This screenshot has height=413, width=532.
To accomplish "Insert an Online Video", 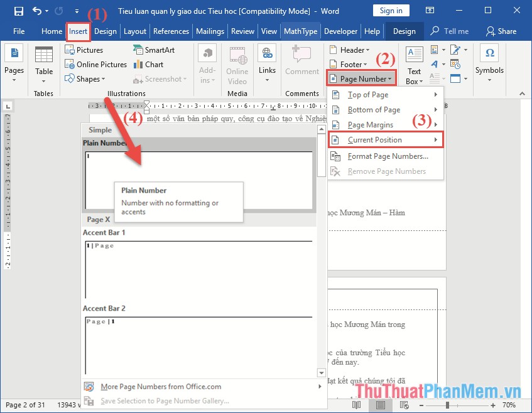I will [x=237, y=66].
